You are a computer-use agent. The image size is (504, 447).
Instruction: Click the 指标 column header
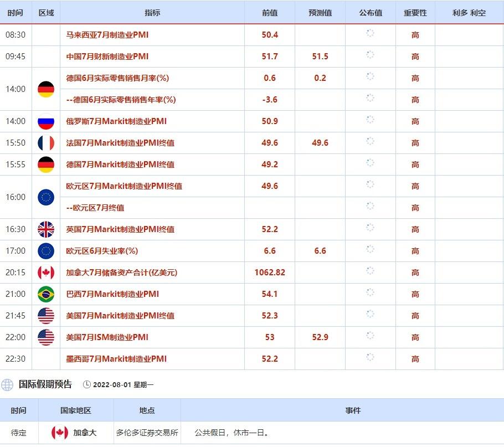pos(152,13)
